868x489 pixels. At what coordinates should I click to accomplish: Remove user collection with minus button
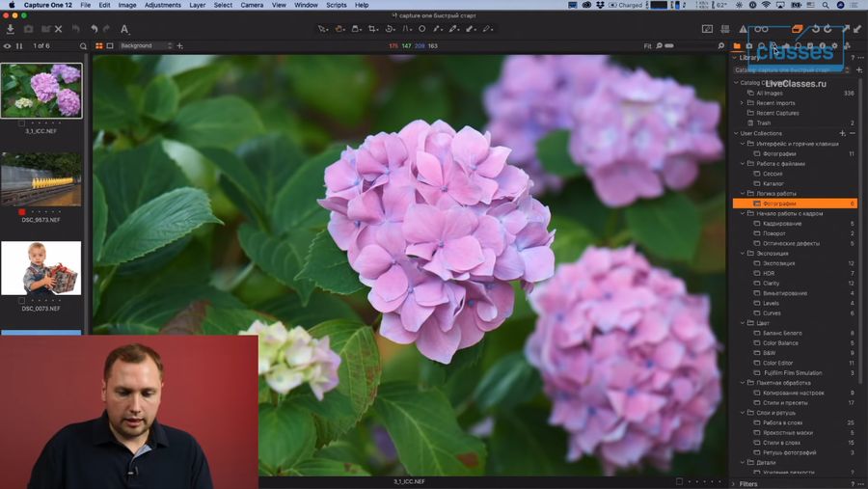pyautogui.click(x=853, y=133)
